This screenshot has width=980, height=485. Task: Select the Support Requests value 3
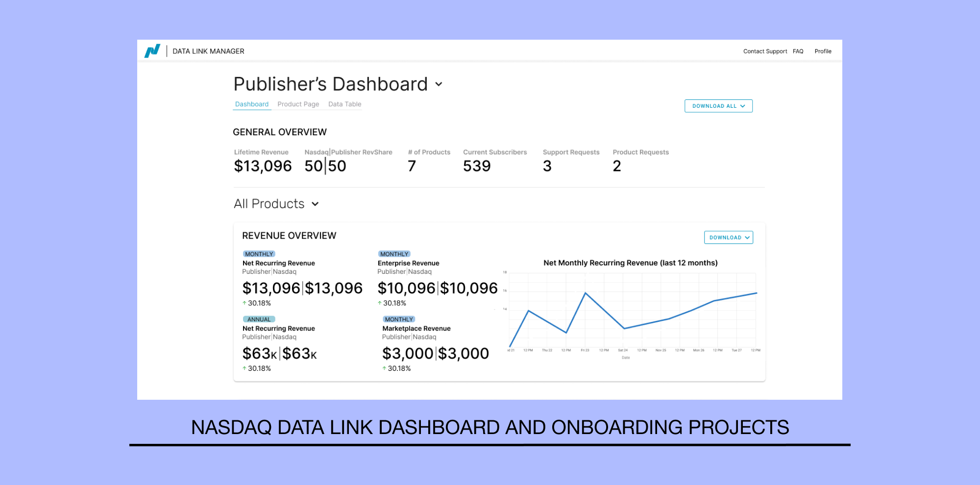pyautogui.click(x=547, y=166)
